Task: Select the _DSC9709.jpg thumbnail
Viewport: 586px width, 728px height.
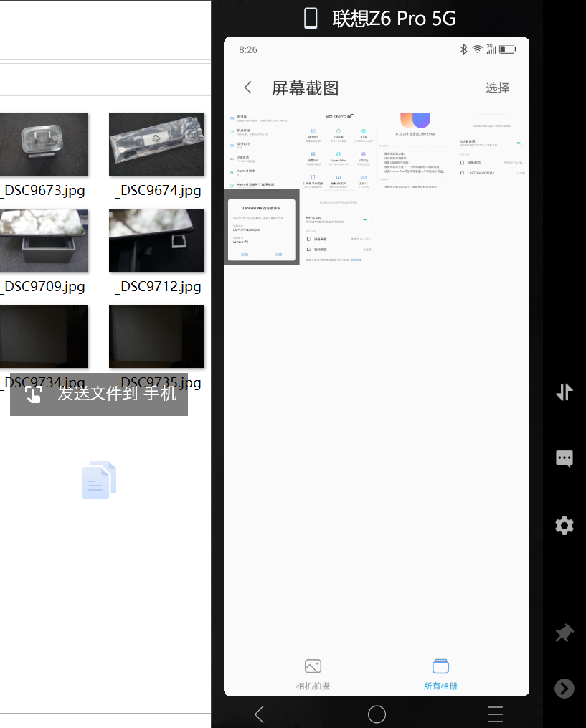Action: [44, 240]
